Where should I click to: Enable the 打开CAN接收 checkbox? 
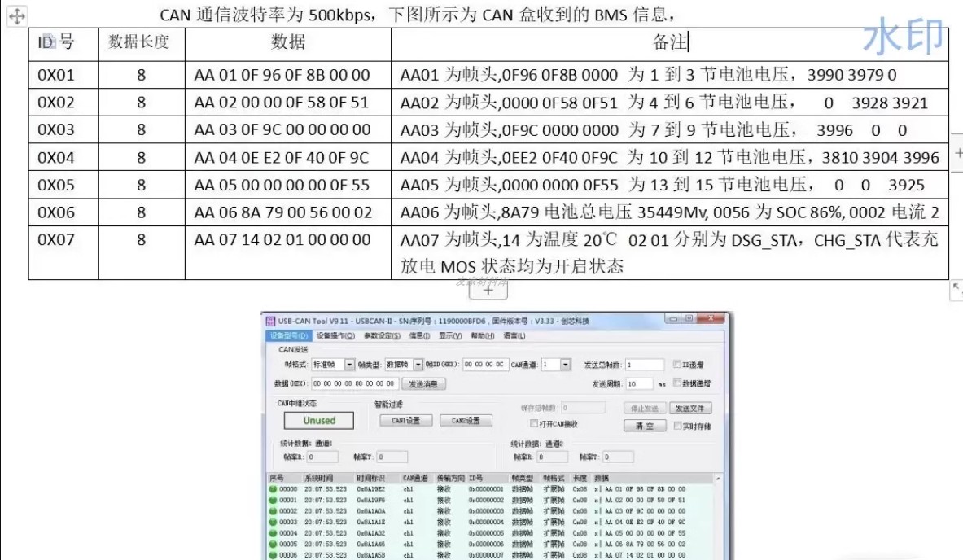pyautogui.click(x=534, y=424)
